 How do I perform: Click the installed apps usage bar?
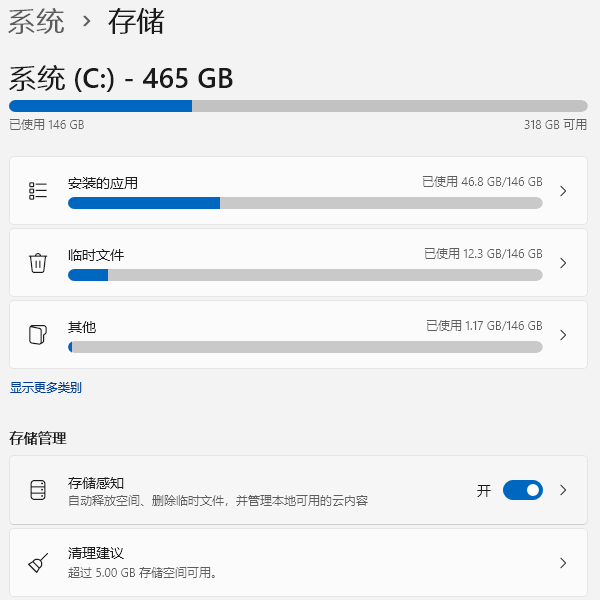pos(305,203)
